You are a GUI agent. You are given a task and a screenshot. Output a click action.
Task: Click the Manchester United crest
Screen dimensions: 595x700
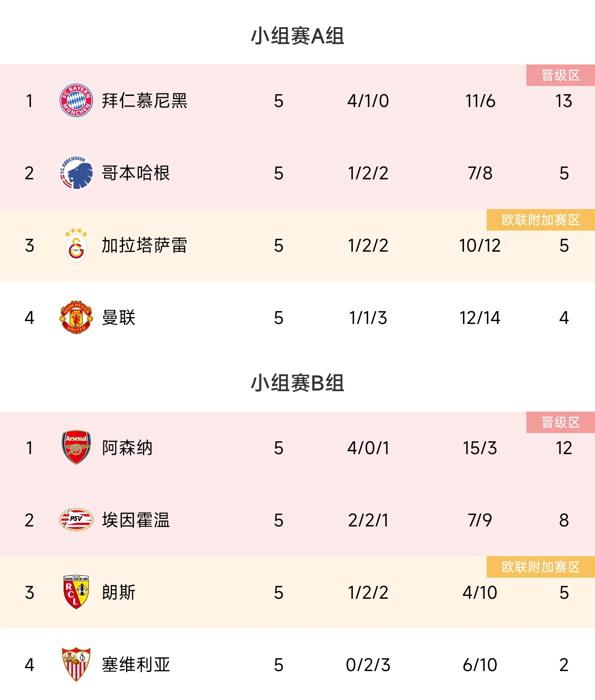[x=76, y=317]
